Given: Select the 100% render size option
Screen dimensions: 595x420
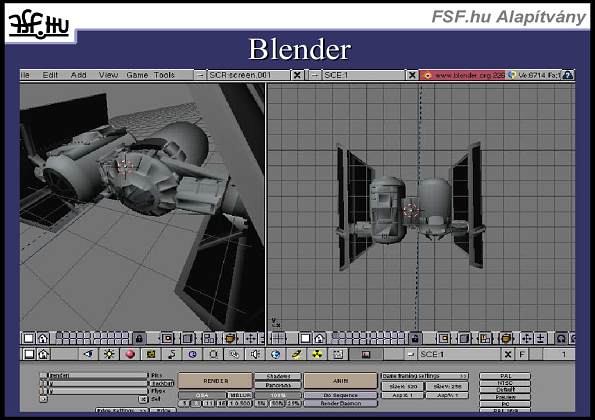Looking at the screenshot, I should [x=278, y=395].
